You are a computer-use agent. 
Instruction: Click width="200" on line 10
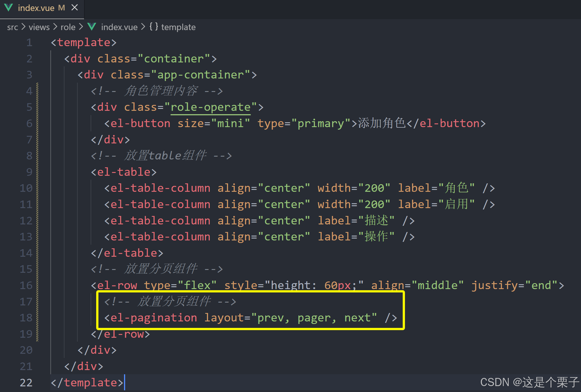pyautogui.click(x=354, y=188)
